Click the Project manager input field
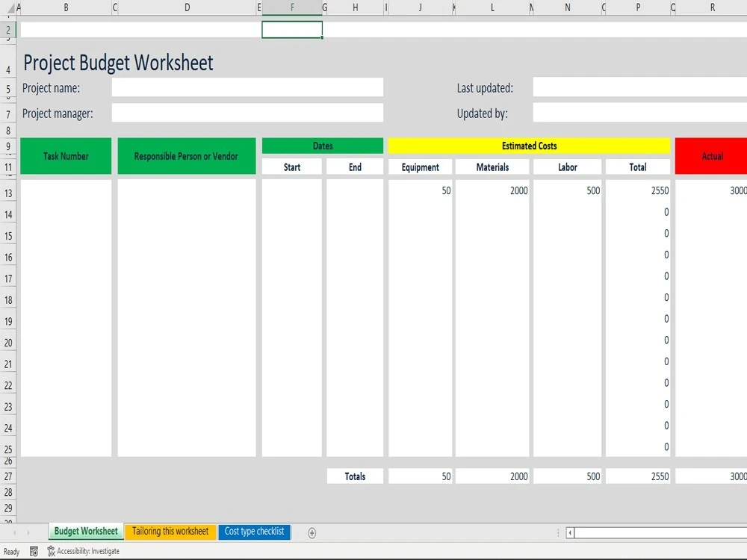The height and width of the screenshot is (560, 747). click(x=247, y=113)
